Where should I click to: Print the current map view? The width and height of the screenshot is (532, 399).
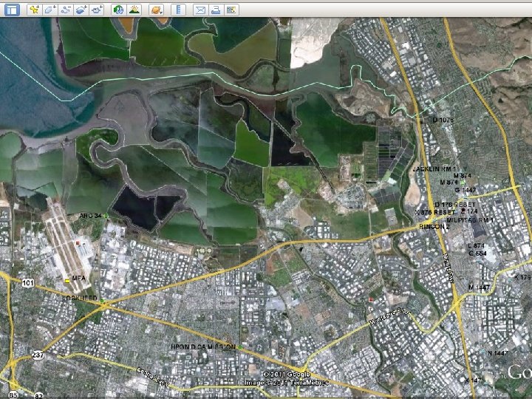(x=216, y=10)
